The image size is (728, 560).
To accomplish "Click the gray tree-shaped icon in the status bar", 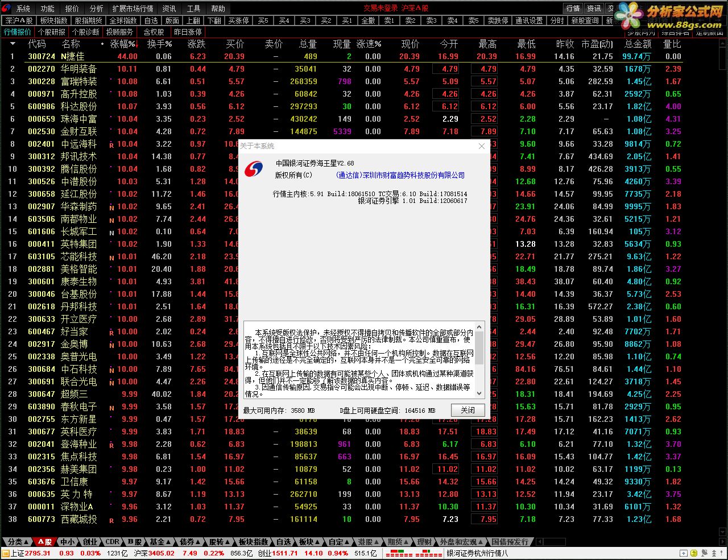I will coord(714,553).
